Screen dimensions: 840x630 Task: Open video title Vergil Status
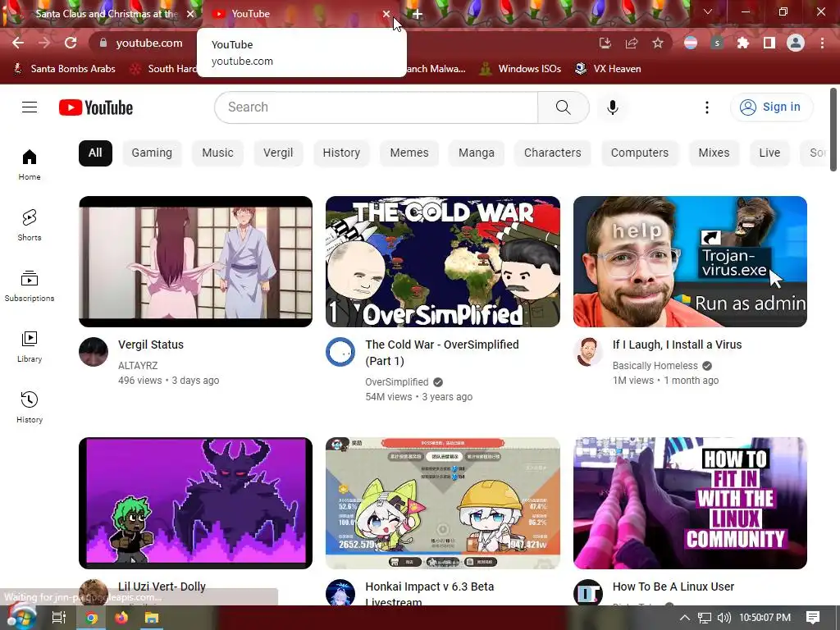click(151, 345)
